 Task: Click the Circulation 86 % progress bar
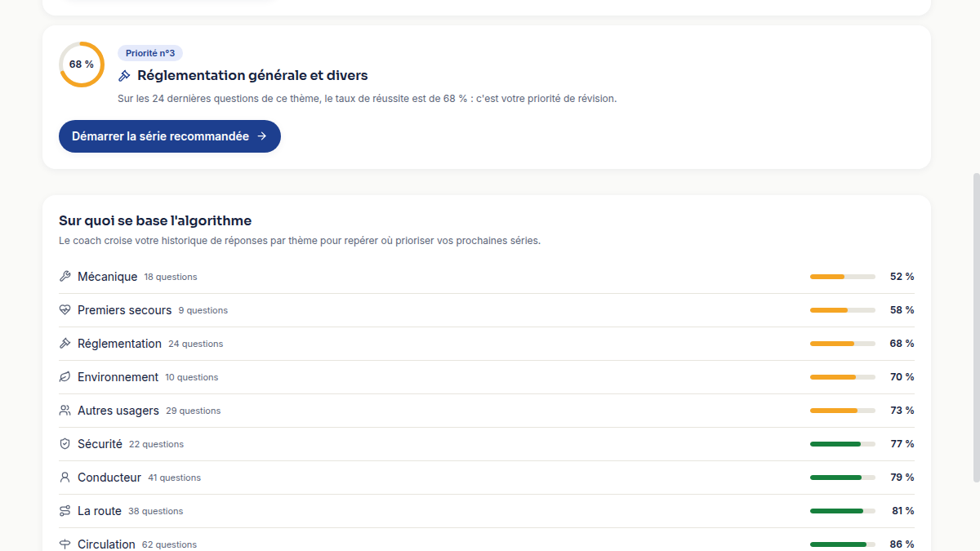tap(843, 544)
